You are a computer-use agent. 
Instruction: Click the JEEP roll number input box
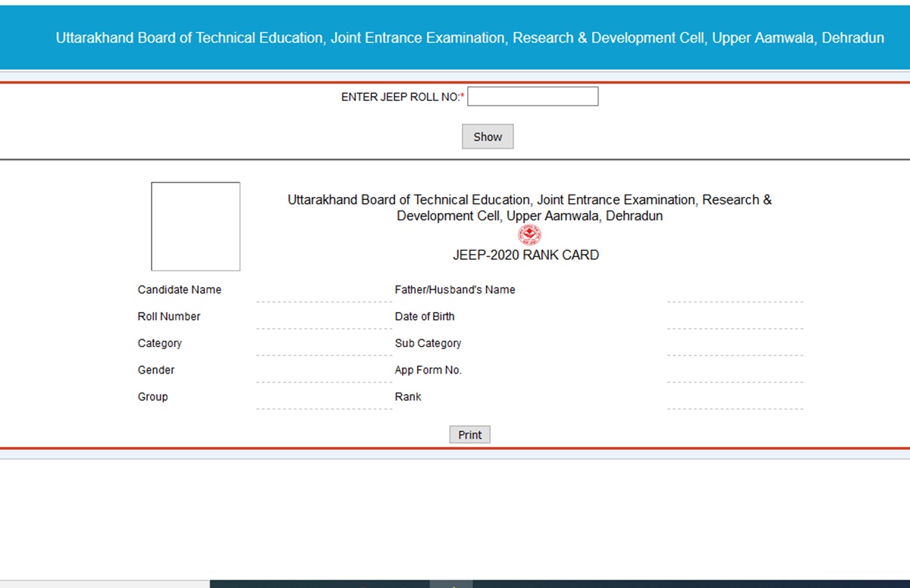532,97
